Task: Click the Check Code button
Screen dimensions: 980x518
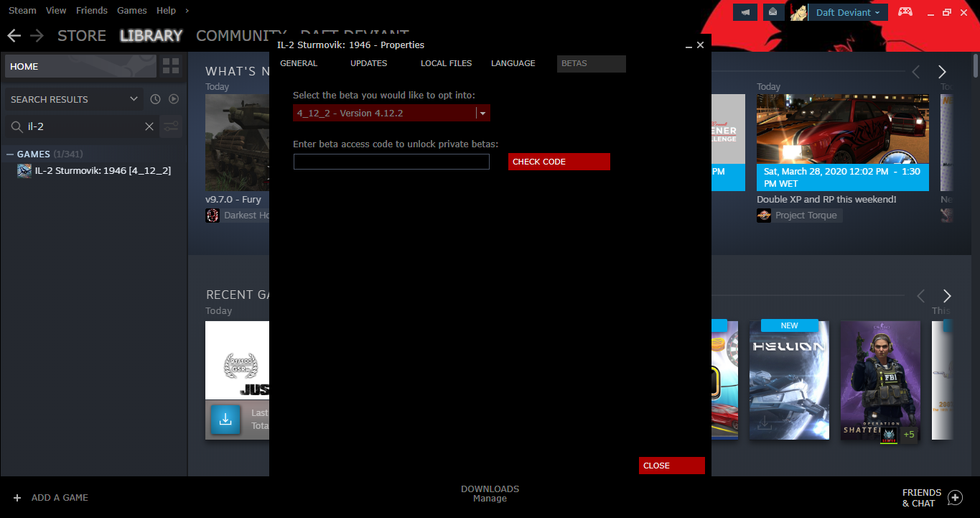Action: [559, 162]
